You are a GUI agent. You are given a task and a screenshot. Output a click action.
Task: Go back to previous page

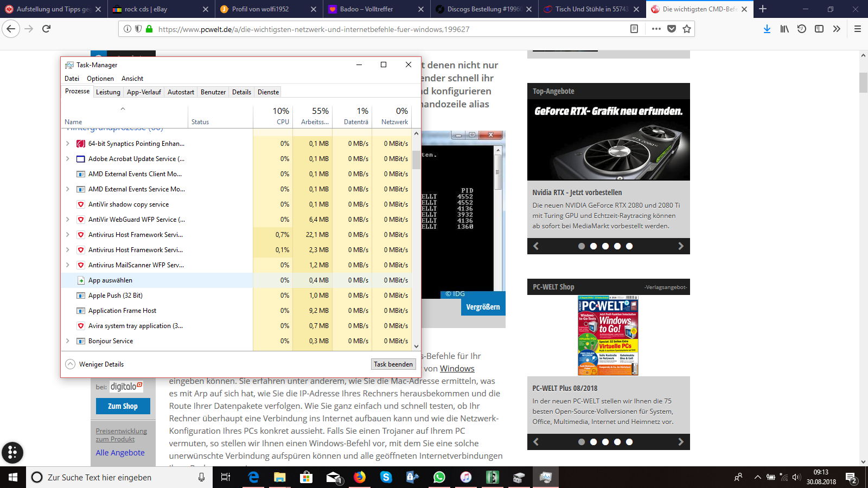[11, 29]
